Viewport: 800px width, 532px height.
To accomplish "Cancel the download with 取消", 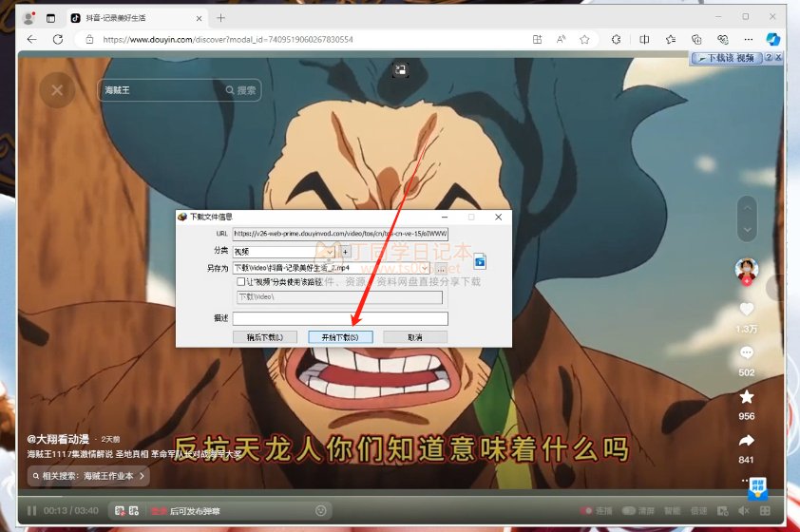I will click(x=415, y=337).
